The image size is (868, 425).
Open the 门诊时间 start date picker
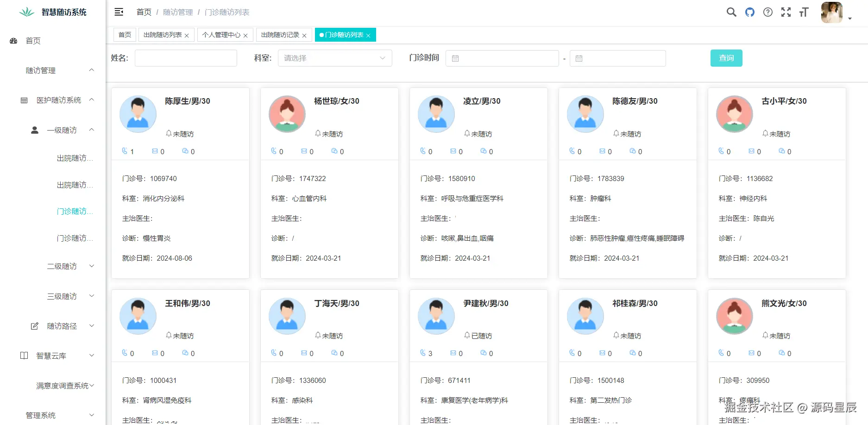[x=502, y=58]
